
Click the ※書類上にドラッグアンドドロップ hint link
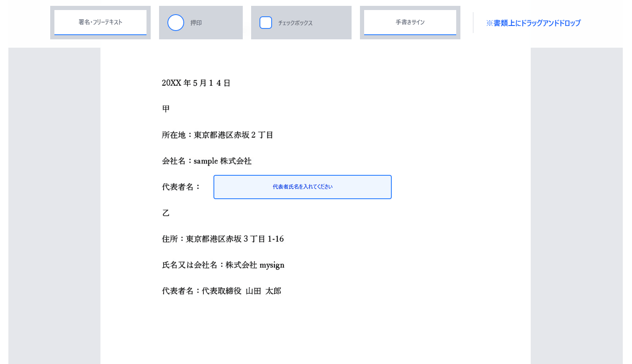point(533,23)
